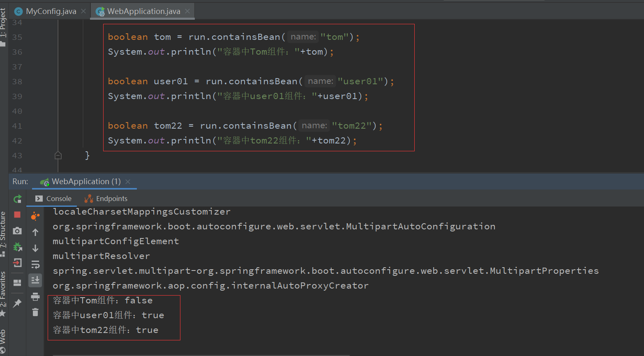Click the red exit arrow icon in the Run toolbar
The height and width of the screenshot is (356, 644).
click(17, 263)
